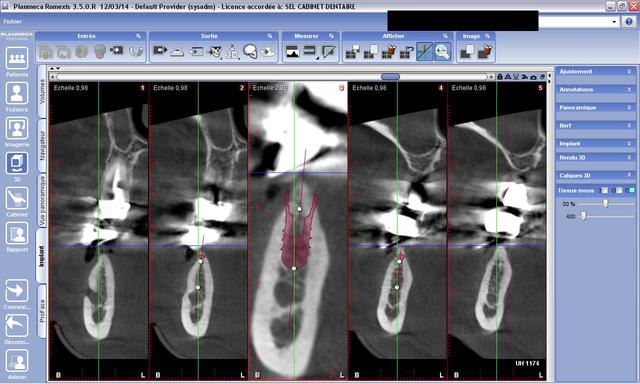This screenshot has height=384, width=640.
Task: Activate the magnifier zoom tool in Afficher
Action: 442,51
